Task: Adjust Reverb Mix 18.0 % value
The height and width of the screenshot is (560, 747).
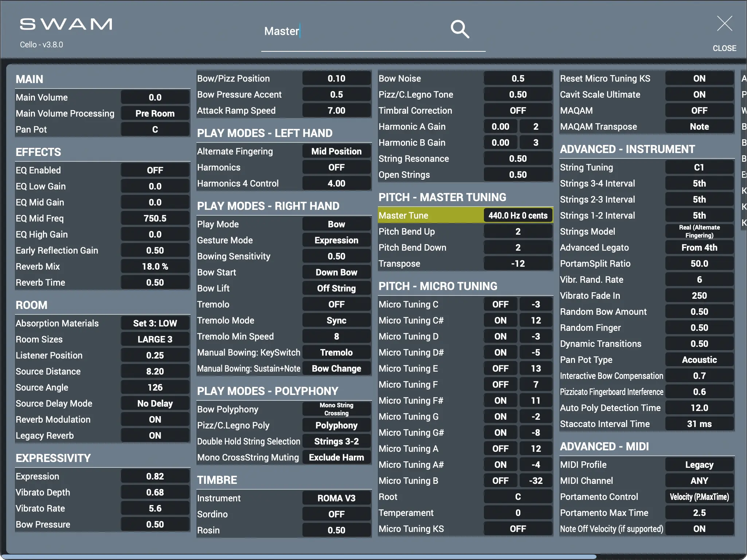Action: tap(155, 266)
